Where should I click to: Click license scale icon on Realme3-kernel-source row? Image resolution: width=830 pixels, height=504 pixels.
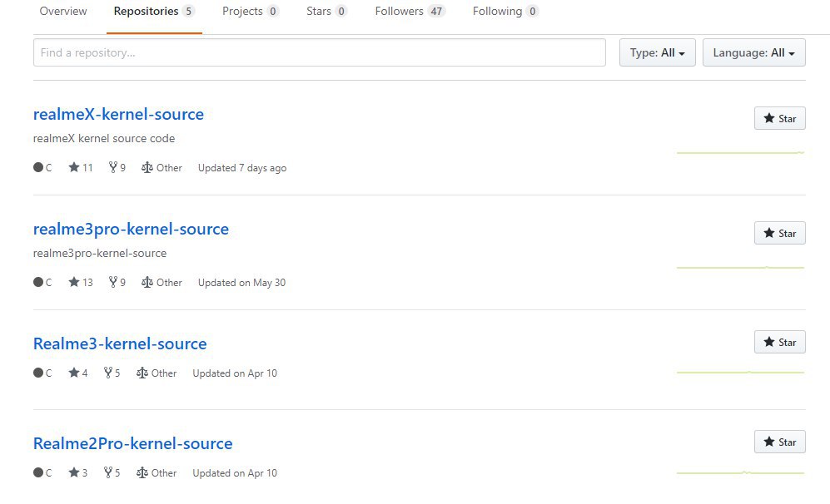click(x=142, y=373)
